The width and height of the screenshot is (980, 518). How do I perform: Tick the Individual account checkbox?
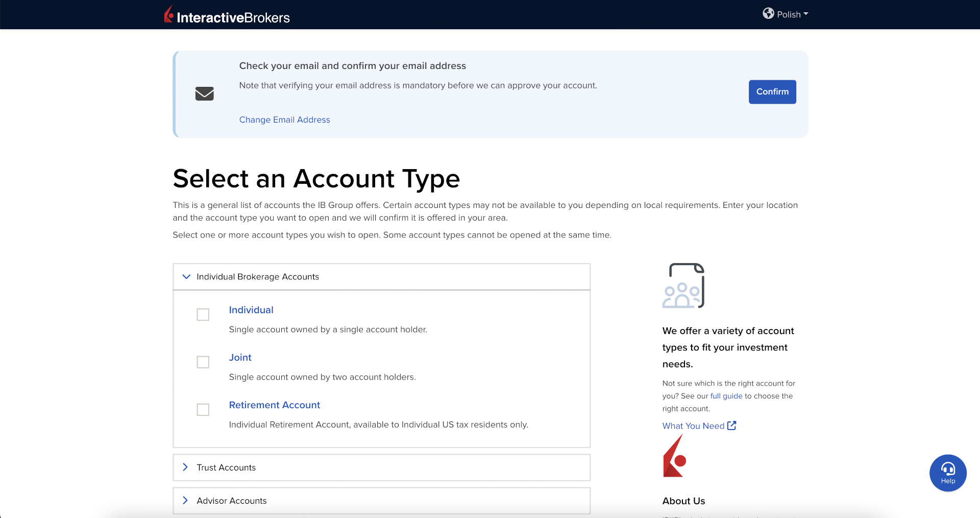coord(203,315)
